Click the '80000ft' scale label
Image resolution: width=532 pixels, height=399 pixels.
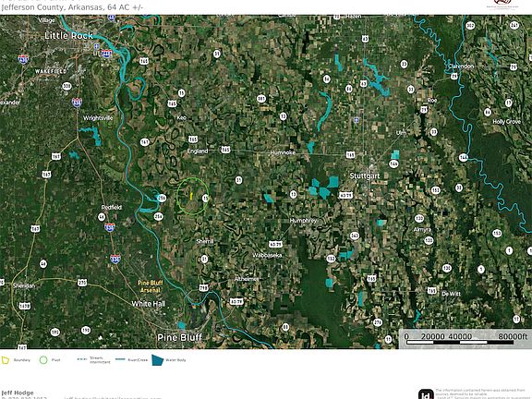(513, 336)
